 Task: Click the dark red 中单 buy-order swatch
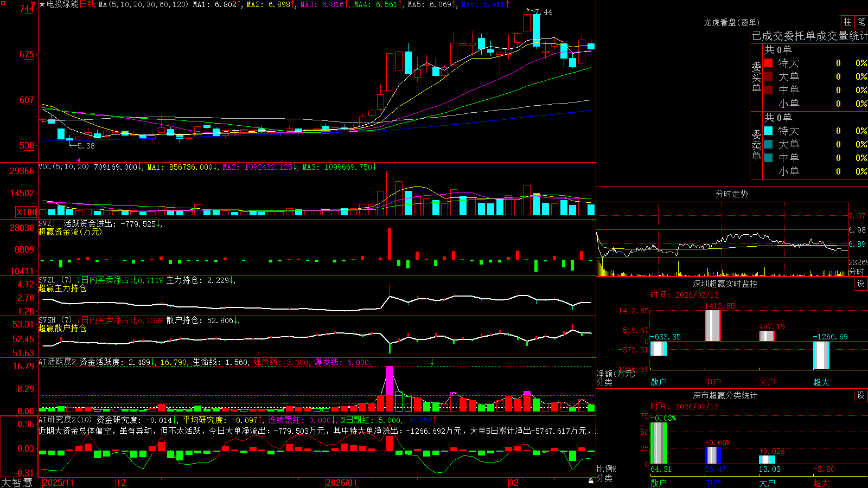(768, 90)
